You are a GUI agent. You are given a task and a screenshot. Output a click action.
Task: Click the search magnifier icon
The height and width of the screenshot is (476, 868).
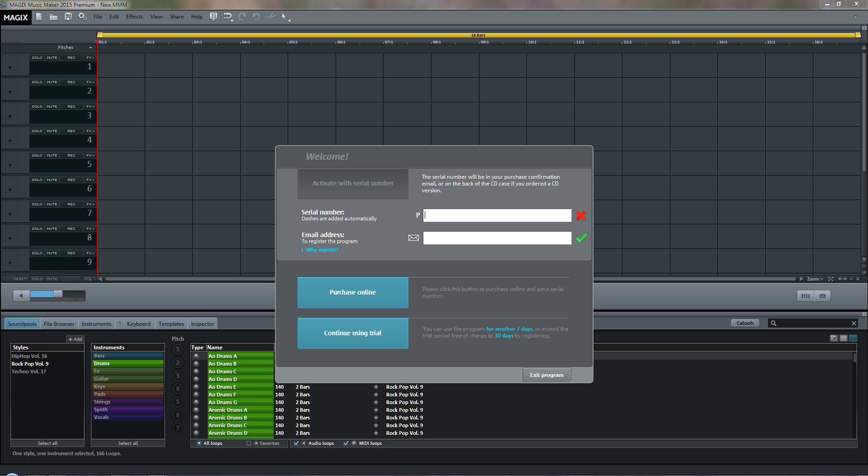click(x=773, y=323)
